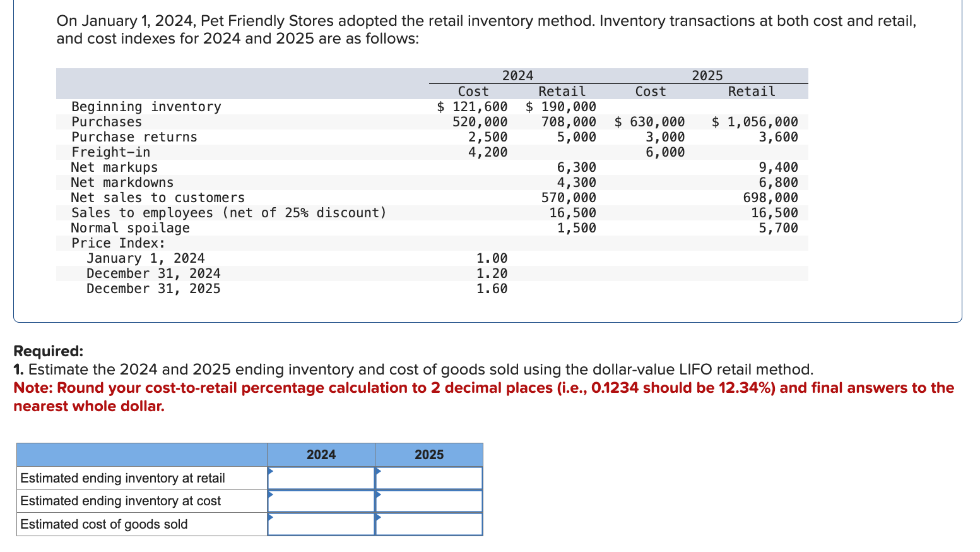The image size is (980, 552).
Task: Select the answer table's 2024 column header
Action: (x=321, y=455)
